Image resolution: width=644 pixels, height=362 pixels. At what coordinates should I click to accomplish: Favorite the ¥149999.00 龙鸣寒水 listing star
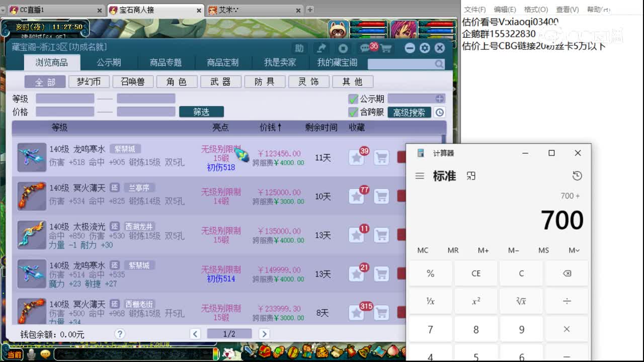357,274
